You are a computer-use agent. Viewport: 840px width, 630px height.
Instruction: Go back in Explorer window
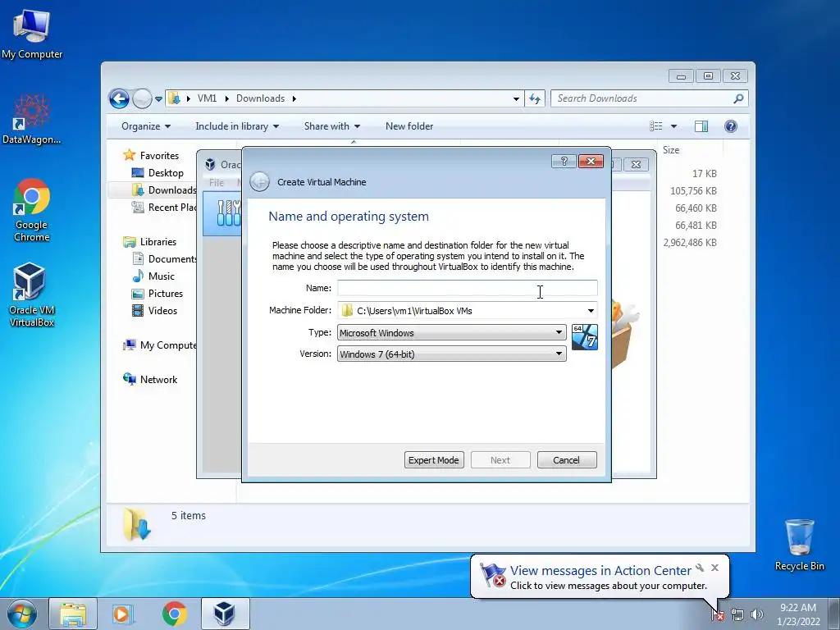119,98
